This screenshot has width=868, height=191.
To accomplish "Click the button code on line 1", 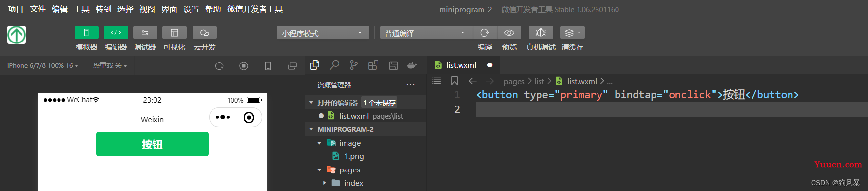I will click(637, 95).
